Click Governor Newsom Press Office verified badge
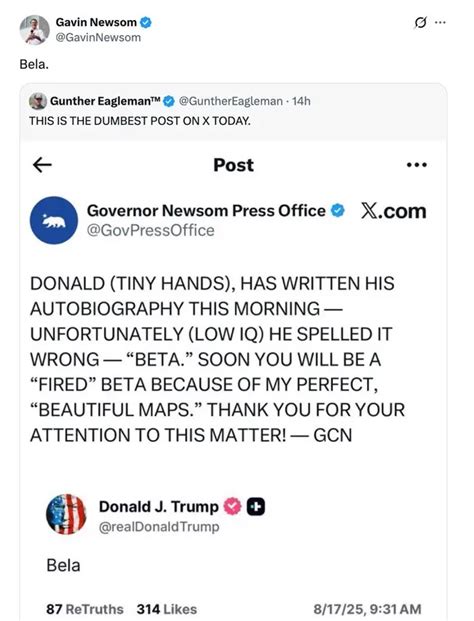 [338, 211]
